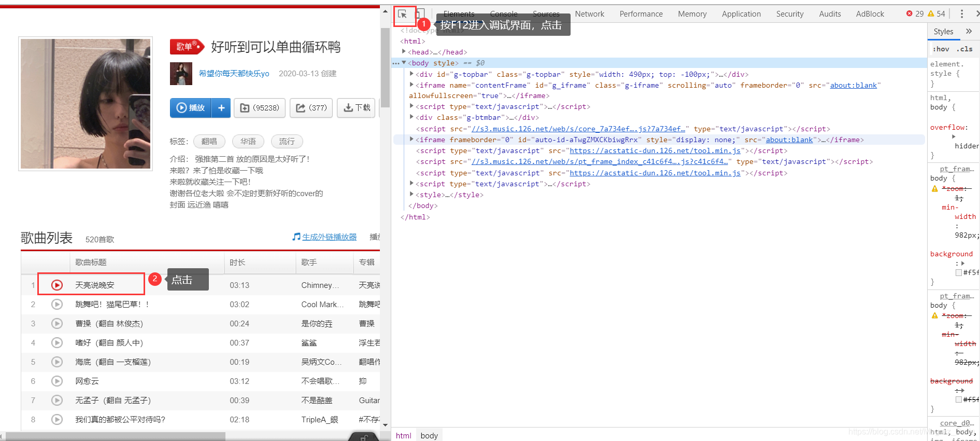
Task: Expand the head element node
Action: point(404,51)
